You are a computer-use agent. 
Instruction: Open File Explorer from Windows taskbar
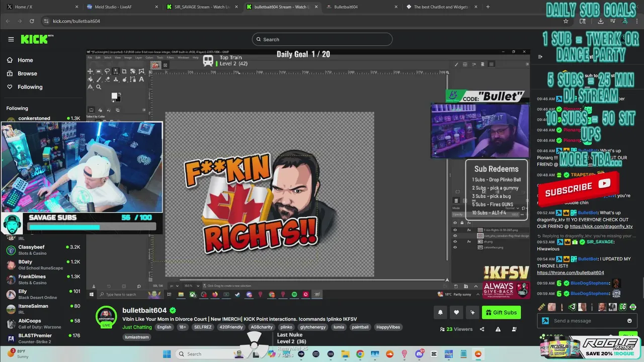pos(345,354)
